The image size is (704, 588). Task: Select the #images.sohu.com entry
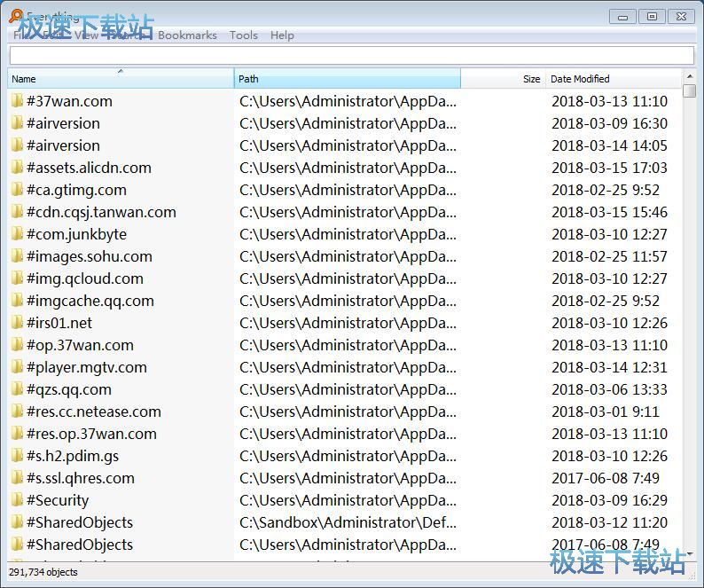pyautogui.click(x=90, y=256)
